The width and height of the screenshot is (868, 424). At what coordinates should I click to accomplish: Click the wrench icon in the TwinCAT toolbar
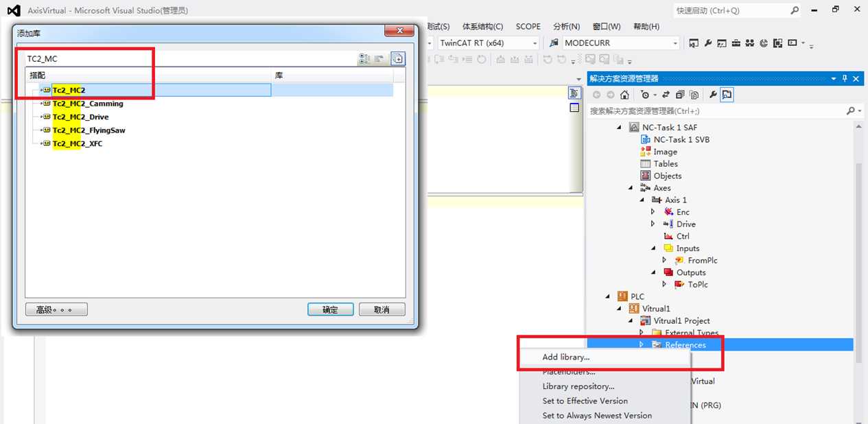tap(708, 43)
